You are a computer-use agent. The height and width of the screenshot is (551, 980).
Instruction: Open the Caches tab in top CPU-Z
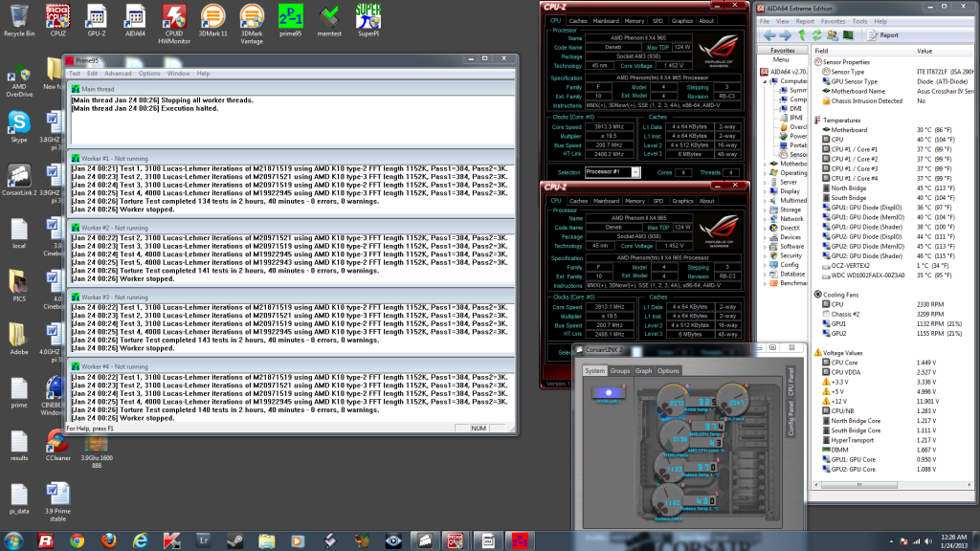[x=578, y=21]
